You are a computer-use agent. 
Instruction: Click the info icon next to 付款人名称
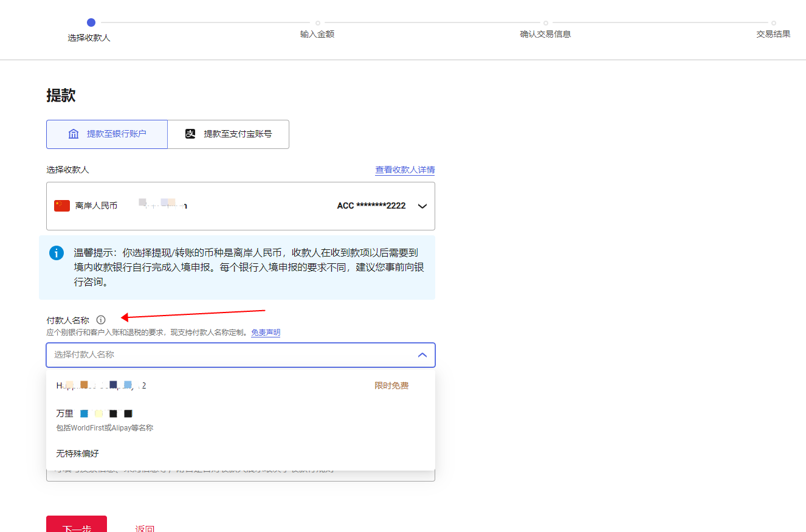(101, 319)
